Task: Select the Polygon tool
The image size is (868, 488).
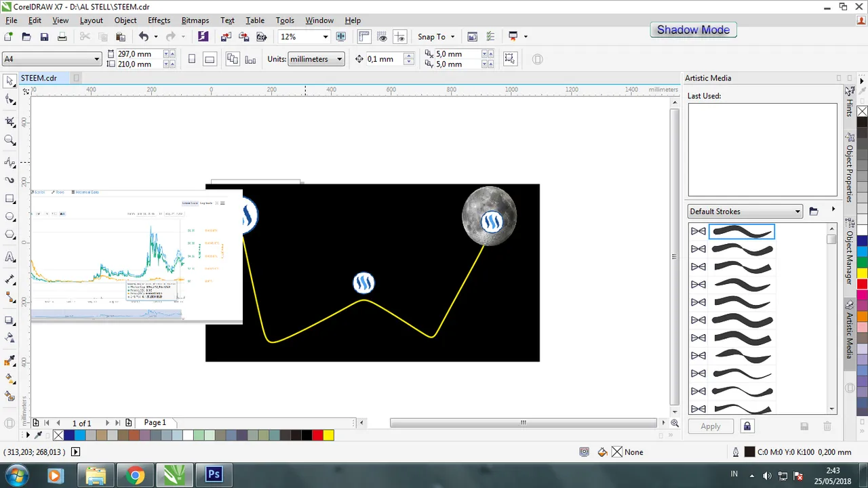Action: point(10,235)
